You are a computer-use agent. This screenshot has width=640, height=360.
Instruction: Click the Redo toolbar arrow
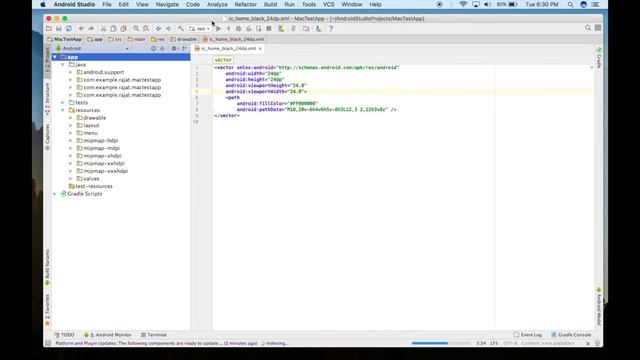[x=91, y=29]
